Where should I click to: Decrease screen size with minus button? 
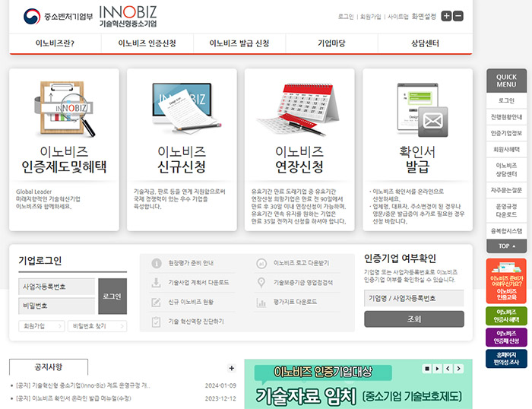click(x=458, y=16)
